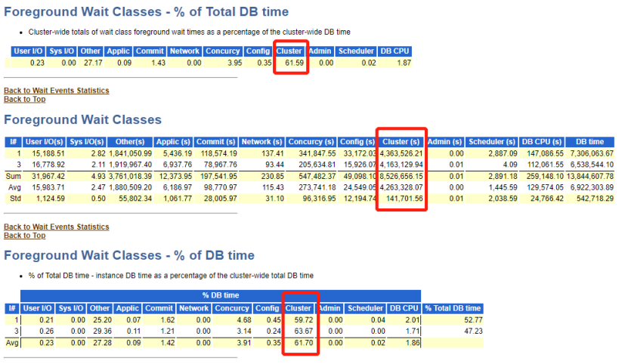Screen dimensions: 628x364
Task: Click Concurcy value 3.95 in top table
Action: click(235, 63)
